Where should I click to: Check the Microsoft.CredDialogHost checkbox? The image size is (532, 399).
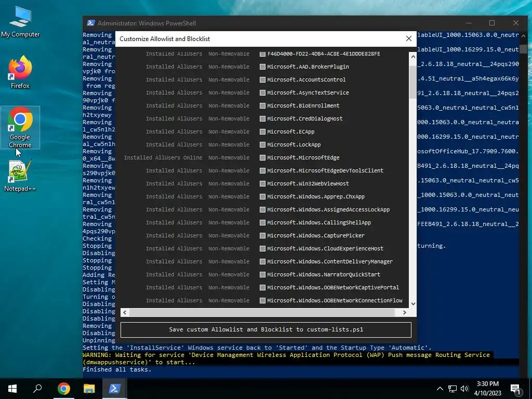pos(262,119)
